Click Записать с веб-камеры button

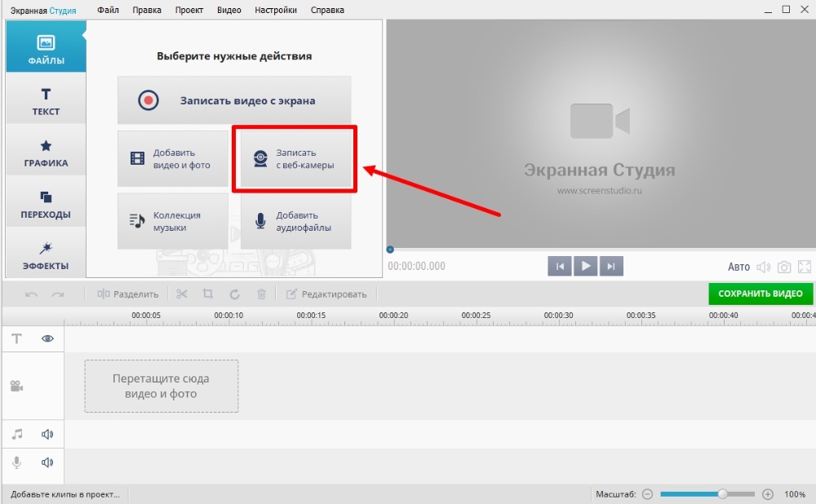click(x=295, y=159)
